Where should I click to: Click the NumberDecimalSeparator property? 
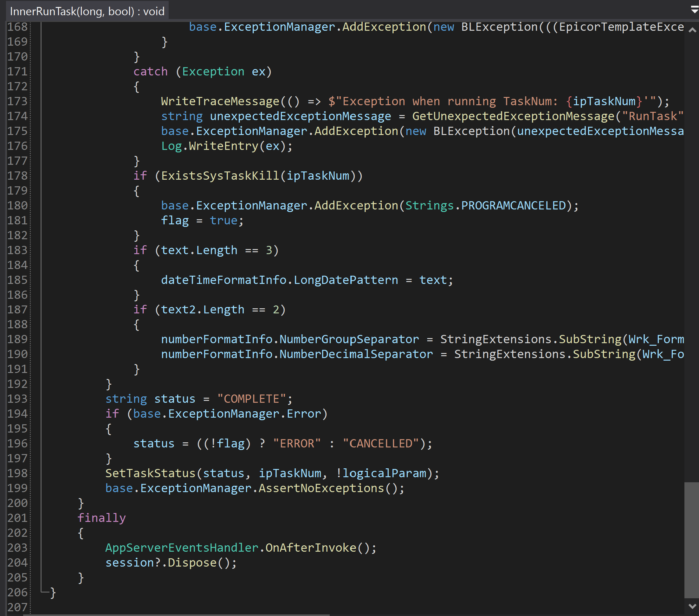pos(356,354)
